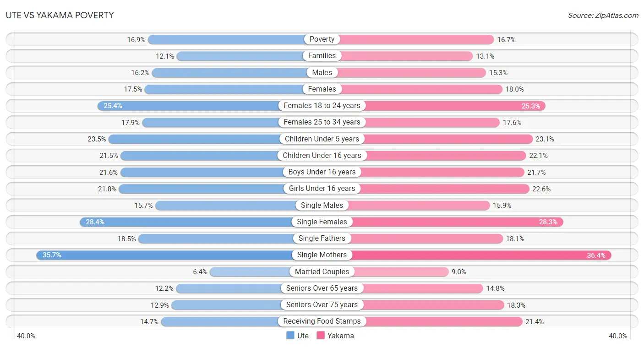Toggle the Ute series legend label
Image resolution: width=644 pixels, height=347 pixels.
[x=303, y=336]
